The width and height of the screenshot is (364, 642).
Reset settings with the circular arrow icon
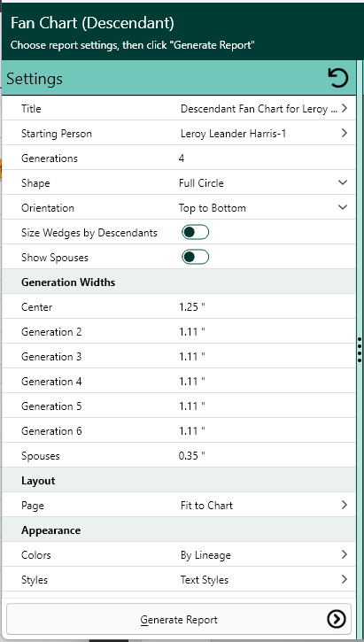pos(337,78)
